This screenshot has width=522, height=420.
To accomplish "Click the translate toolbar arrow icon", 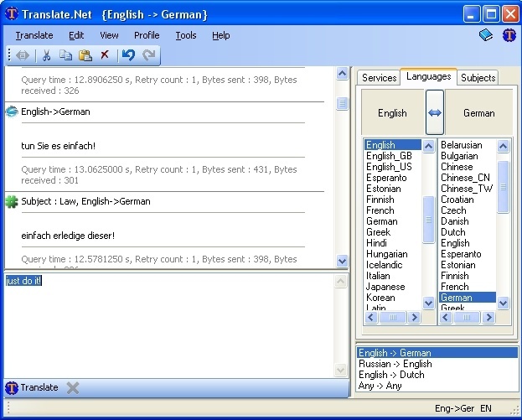I will 23,55.
